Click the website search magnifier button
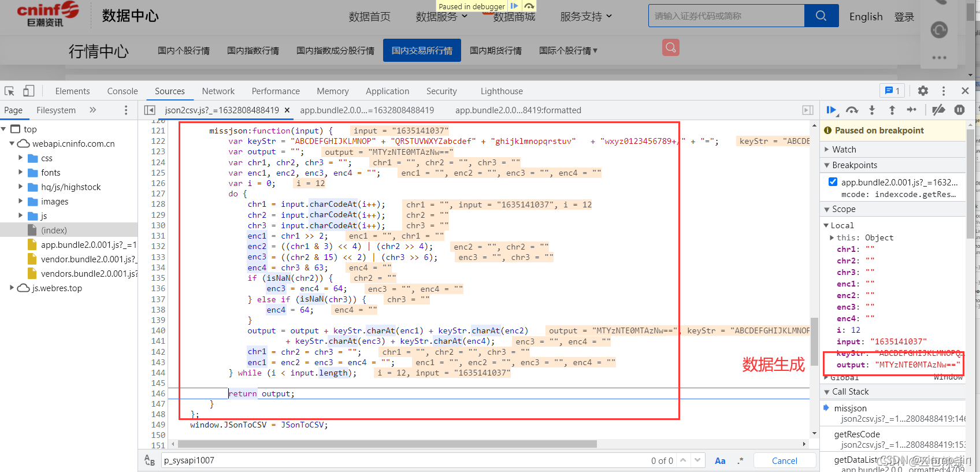980x472 pixels. (x=821, y=16)
